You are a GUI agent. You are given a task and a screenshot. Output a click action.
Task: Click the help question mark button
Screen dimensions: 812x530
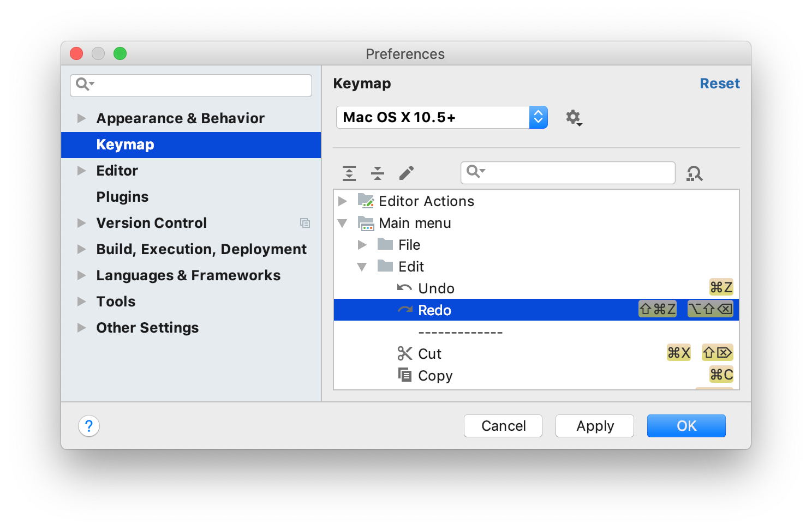click(89, 426)
